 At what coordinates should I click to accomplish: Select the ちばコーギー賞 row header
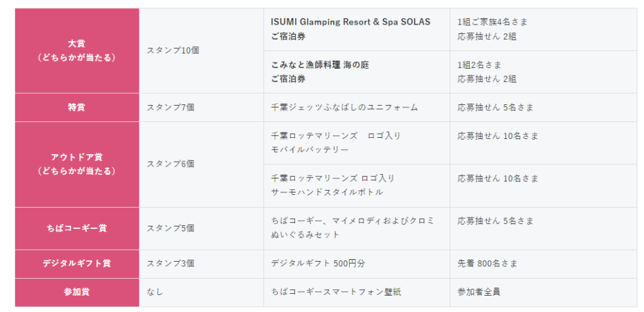[77, 228]
